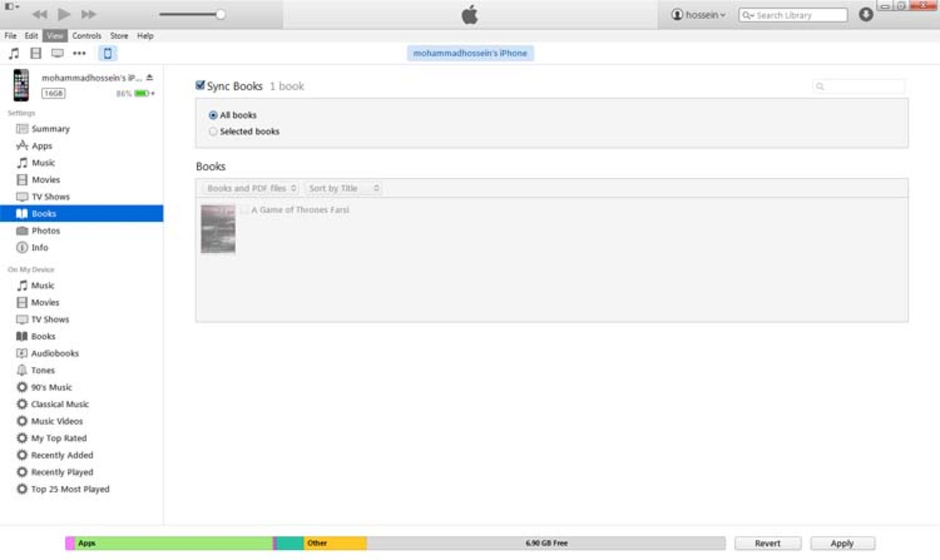Image resolution: width=940 pixels, height=560 pixels.
Task: Click the fast-forward playback button
Action: 88,14
